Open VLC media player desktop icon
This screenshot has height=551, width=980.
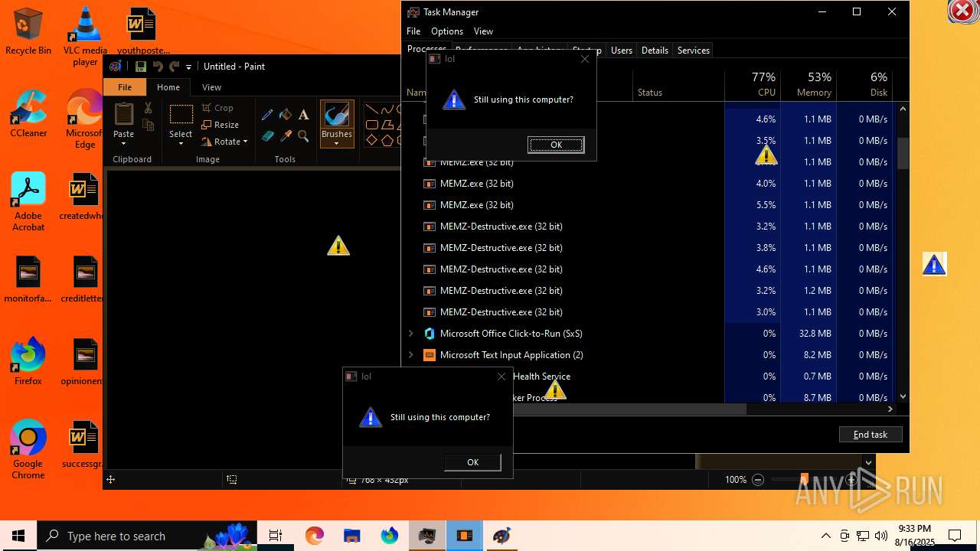coord(85,37)
